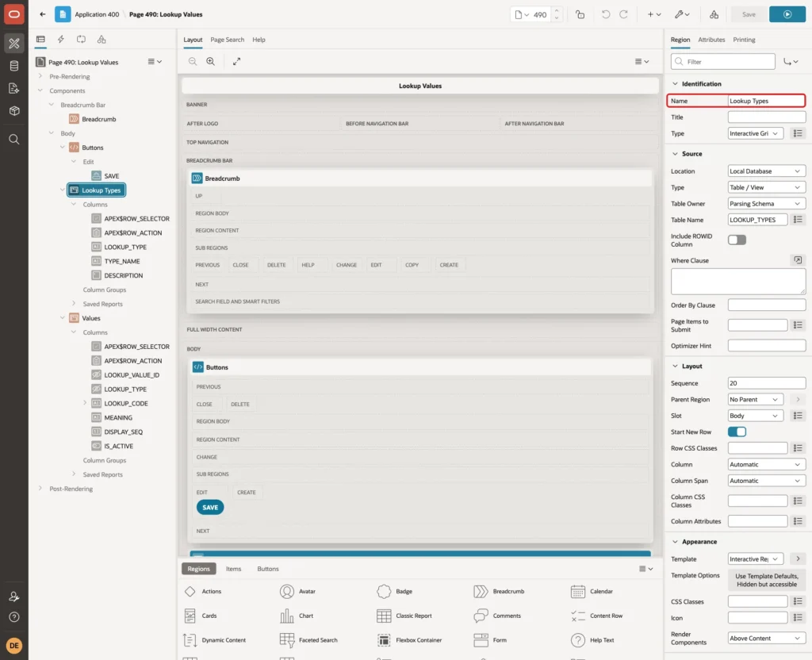Expand the Pre-Rendering tree node
The image size is (812, 660).
click(40, 76)
